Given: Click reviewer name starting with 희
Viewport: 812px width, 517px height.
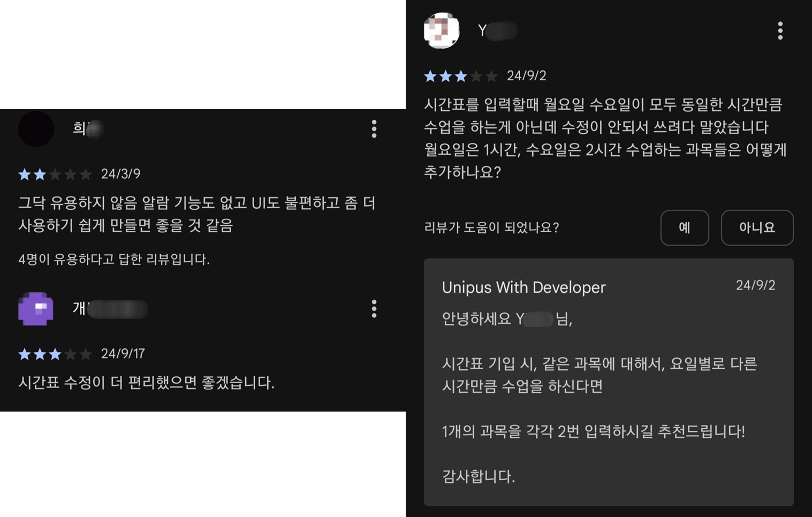Looking at the screenshot, I should (x=88, y=128).
